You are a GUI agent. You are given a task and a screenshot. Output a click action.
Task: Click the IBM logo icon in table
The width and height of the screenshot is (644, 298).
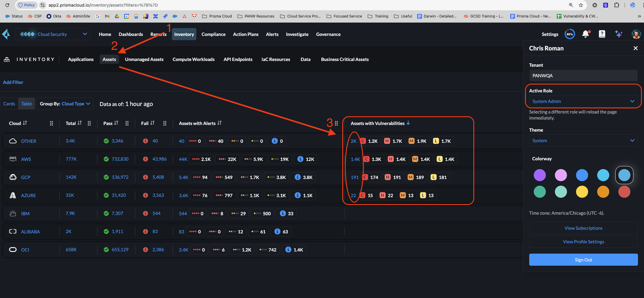coord(13,213)
